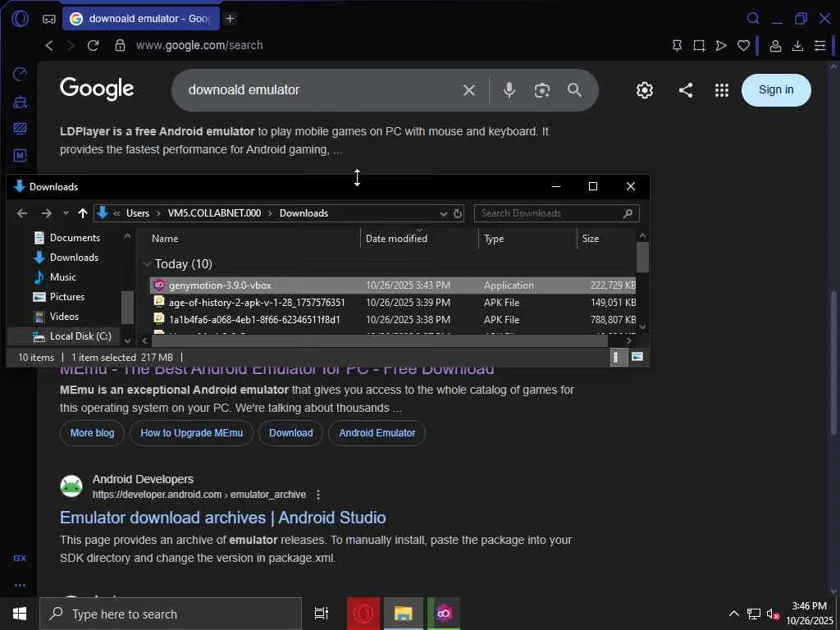
Task: Open the Opera profile account icon
Action: tap(775, 46)
